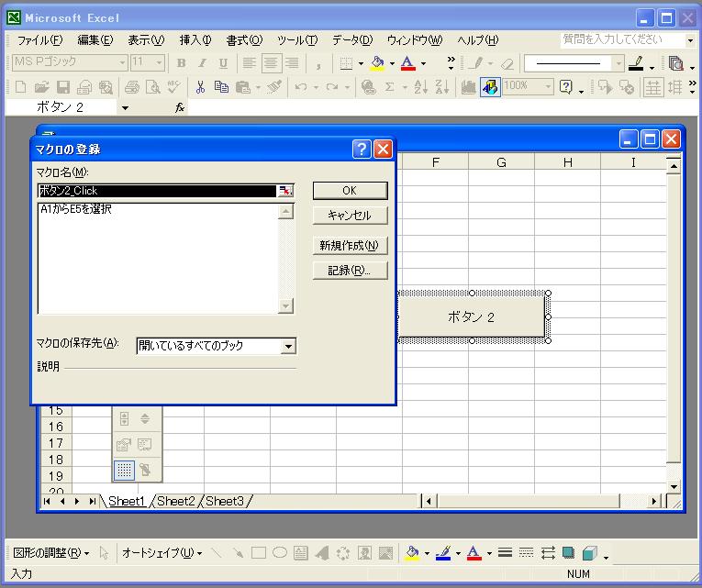Click the Record (記録) button
The image size is (702, 588).
click(x=350, y=271)
